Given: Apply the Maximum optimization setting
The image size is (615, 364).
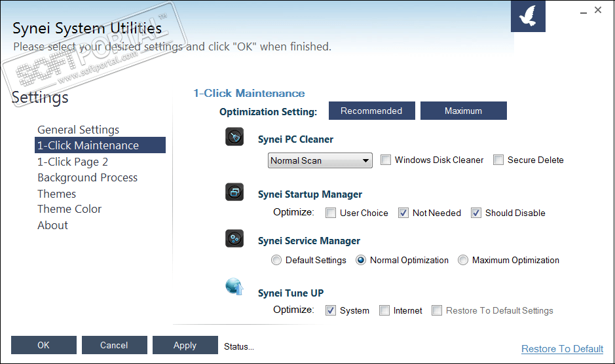Looking at the screenshot, I should (464, 111).
